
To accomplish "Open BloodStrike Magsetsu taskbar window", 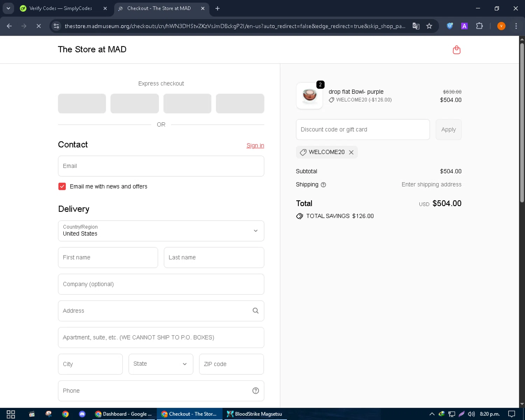I will (x=255, y=414).
